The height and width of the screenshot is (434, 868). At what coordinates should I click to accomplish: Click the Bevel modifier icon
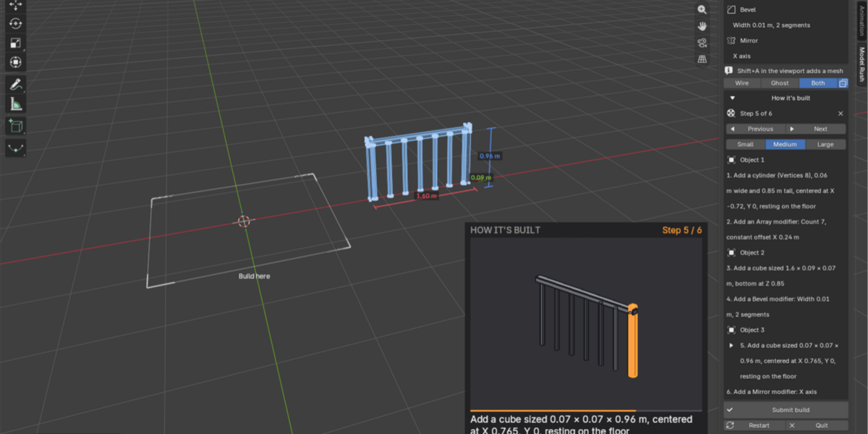pos(731,10)
